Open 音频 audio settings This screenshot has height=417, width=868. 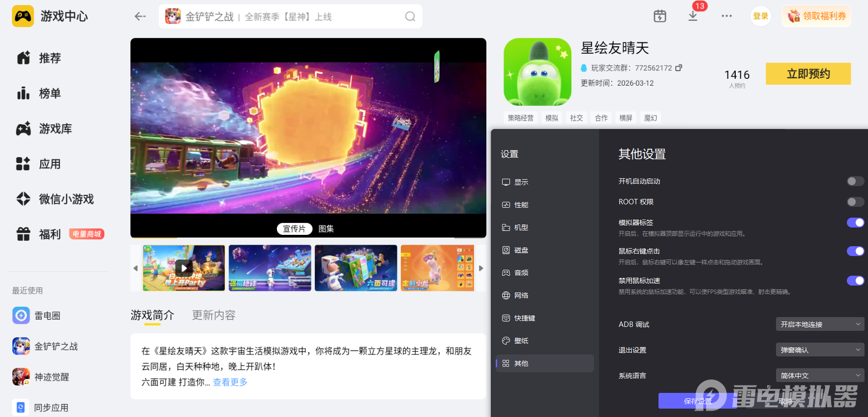coord(545,273)
